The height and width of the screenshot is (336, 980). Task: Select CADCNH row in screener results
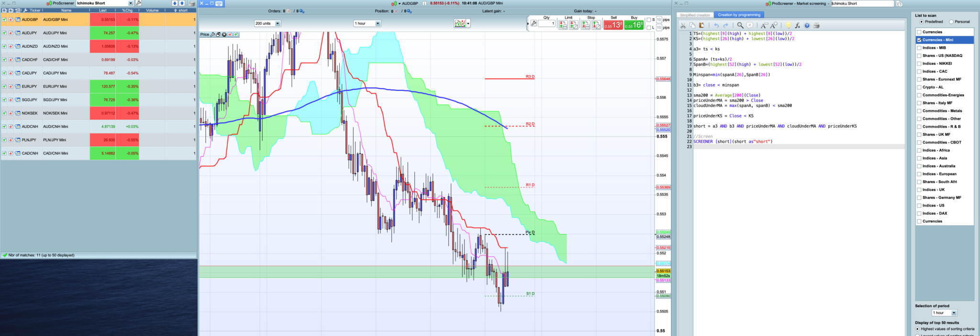pyautogui.click(x=99, y=153)
